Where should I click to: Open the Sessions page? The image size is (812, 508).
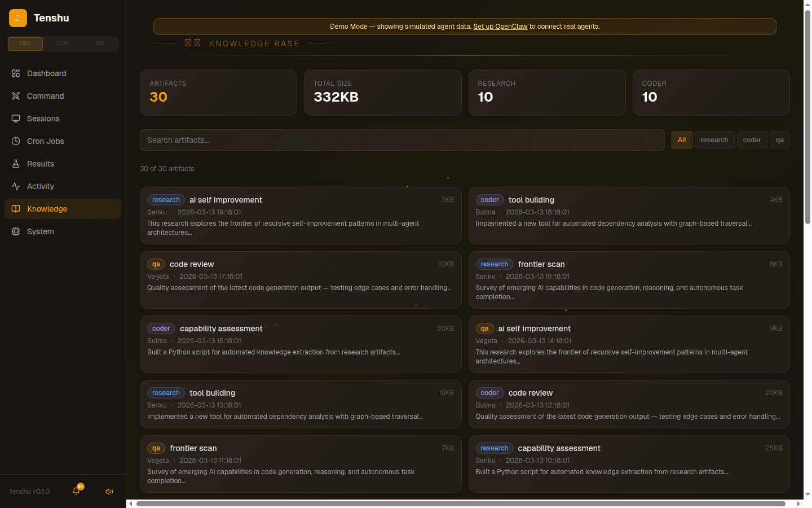(43, 119)
